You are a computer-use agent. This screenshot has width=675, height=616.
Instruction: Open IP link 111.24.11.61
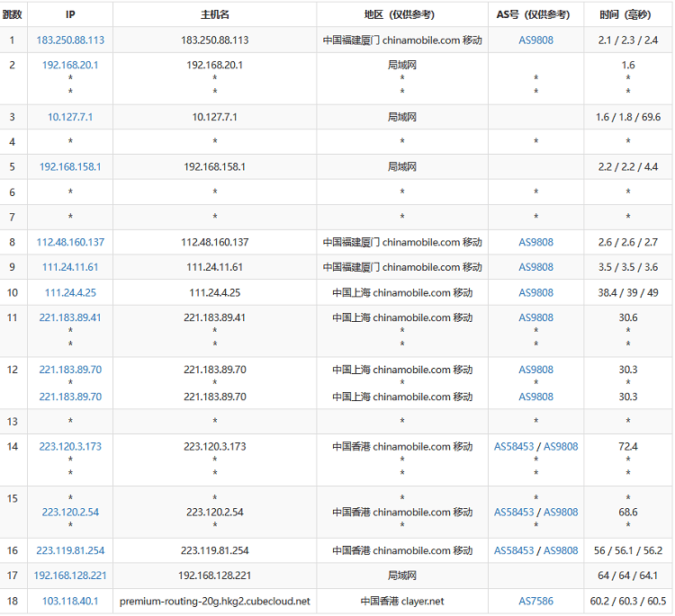pos(70,267)
